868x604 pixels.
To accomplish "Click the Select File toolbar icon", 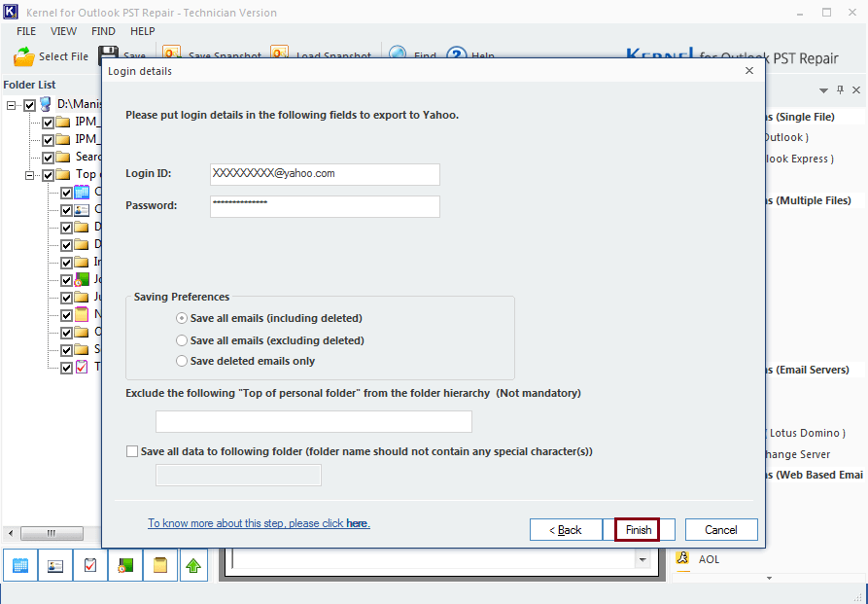I will [x=23, y=56].
